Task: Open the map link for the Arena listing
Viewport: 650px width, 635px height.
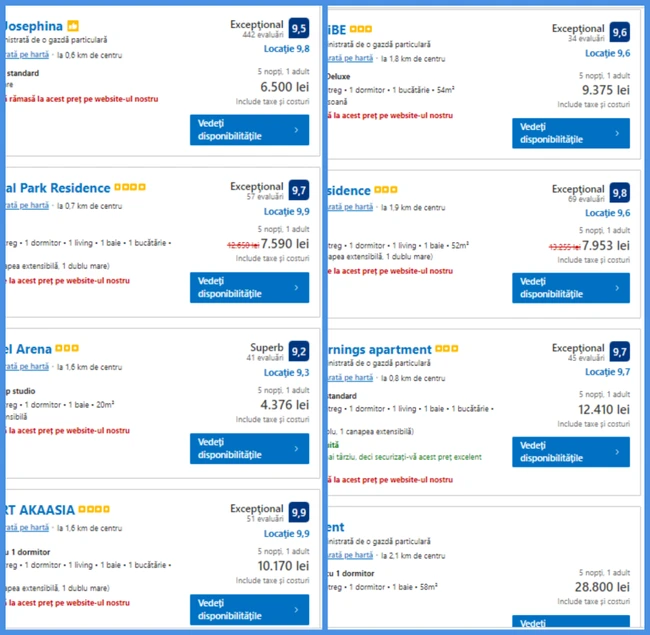Action: 27,366
